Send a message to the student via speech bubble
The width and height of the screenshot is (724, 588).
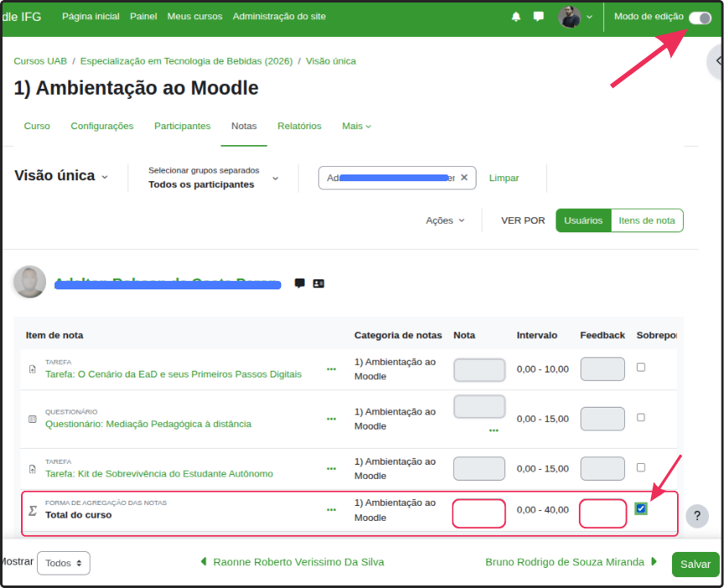[x=299, y=284]
